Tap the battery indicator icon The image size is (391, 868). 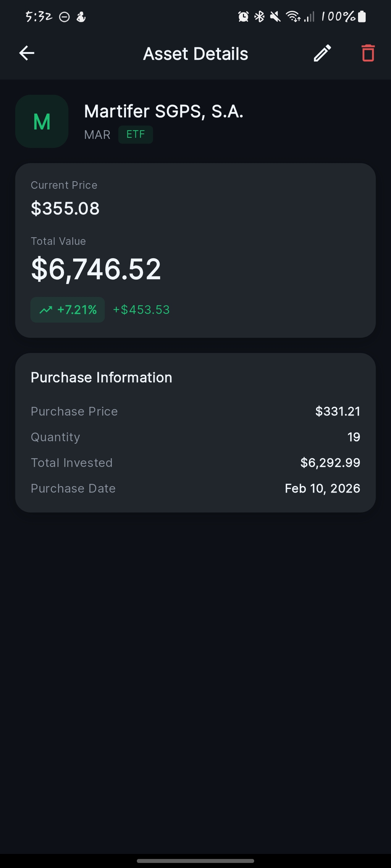tap(362, 17)
